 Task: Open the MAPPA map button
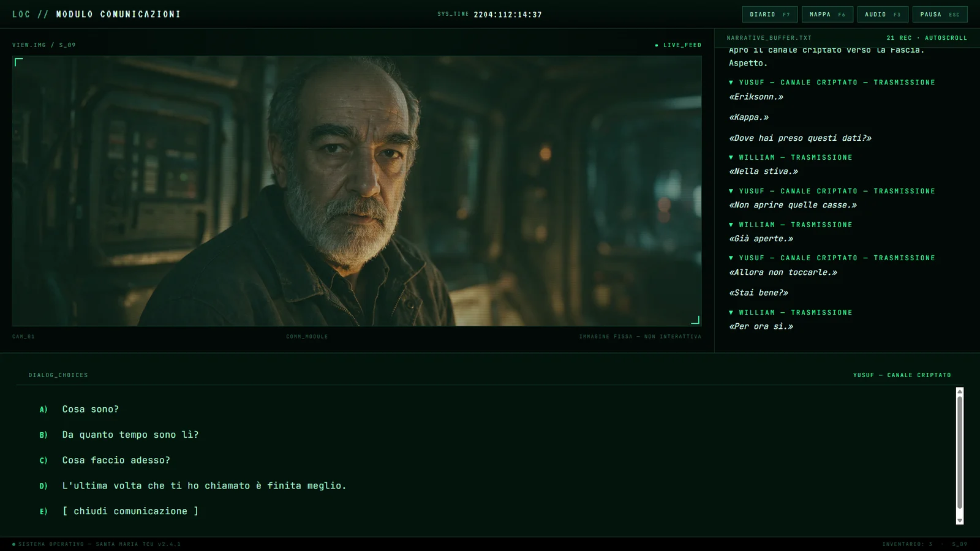pyautogui.click(x=827, y=14)
